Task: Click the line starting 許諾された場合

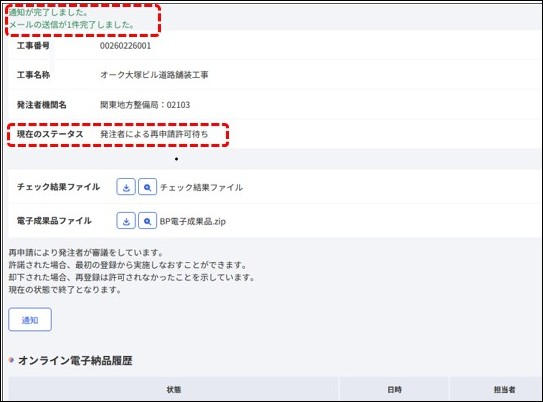Action: coord(128,265)
